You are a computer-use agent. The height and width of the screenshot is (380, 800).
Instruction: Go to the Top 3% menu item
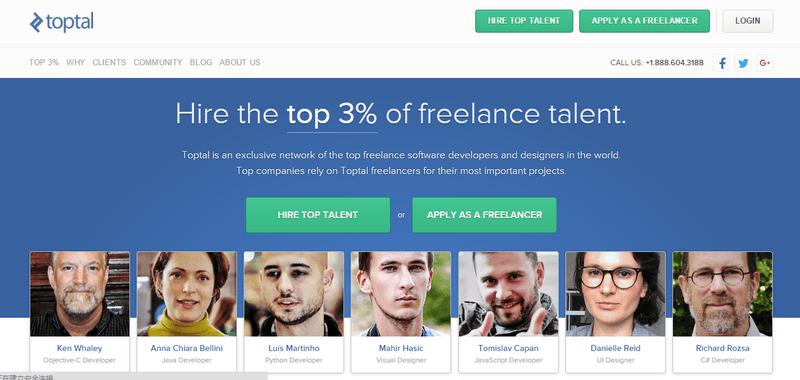[x=44, y=62]
